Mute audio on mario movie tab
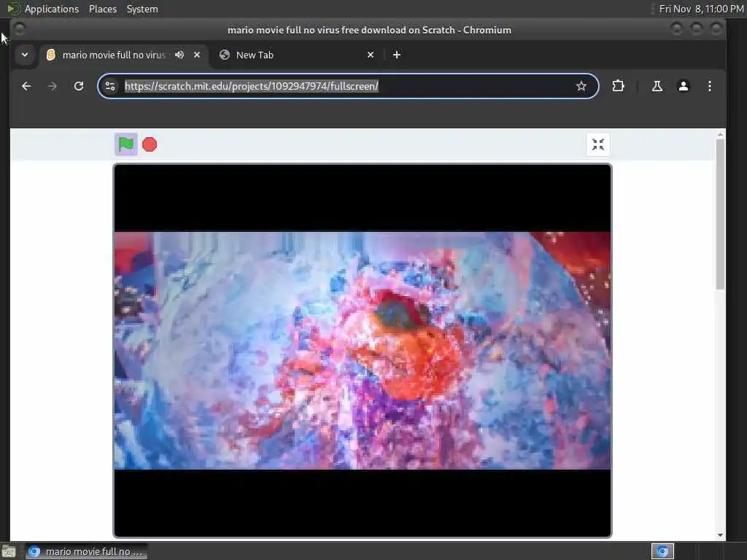 (x=179, y=55)
